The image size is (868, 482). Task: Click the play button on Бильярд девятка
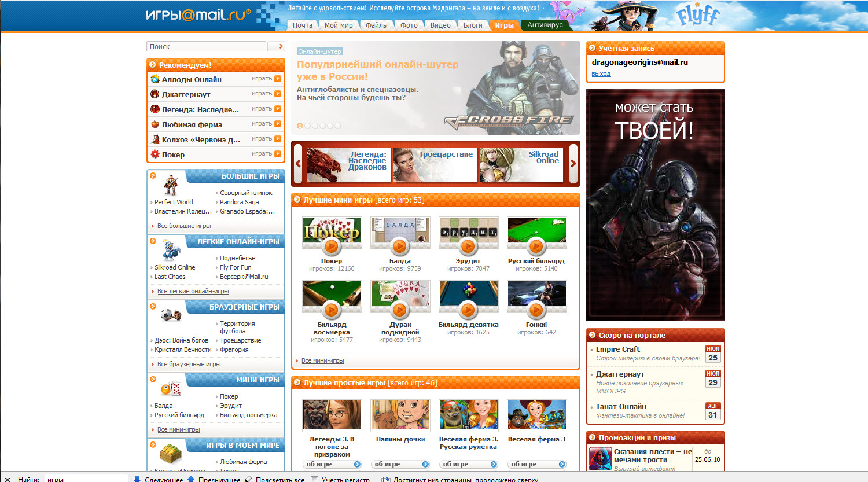tap(468, 310)
